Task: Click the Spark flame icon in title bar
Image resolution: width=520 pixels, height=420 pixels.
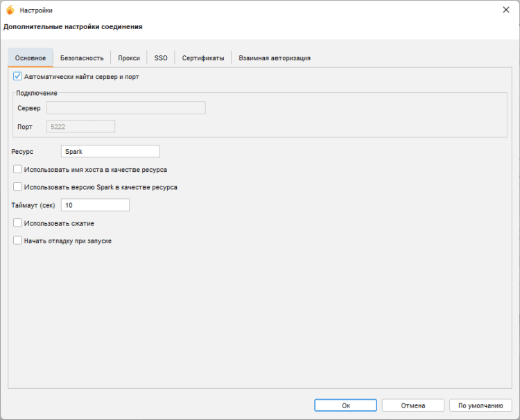Action: pos(10,10)
